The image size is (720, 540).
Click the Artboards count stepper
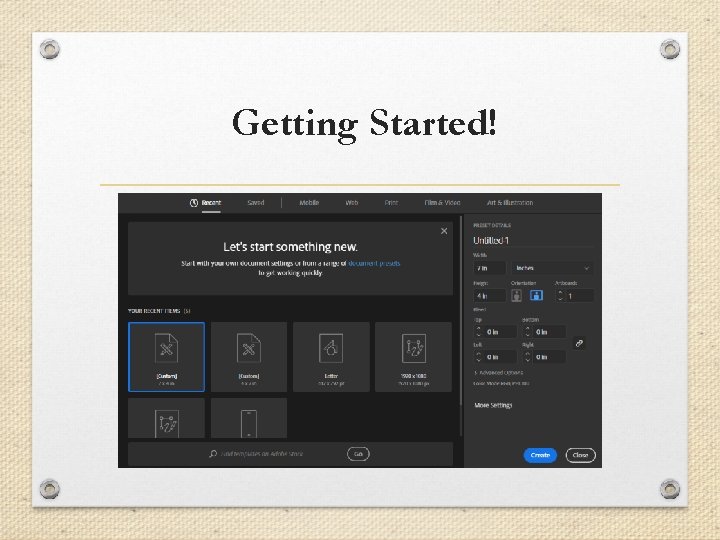pyautogui.click(x=560, y=296)
